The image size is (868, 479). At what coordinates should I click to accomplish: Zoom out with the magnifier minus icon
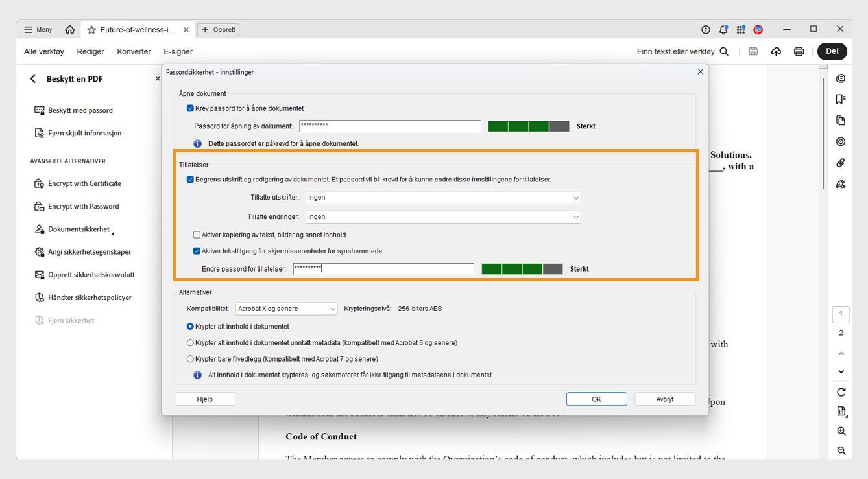pos(841,451)
